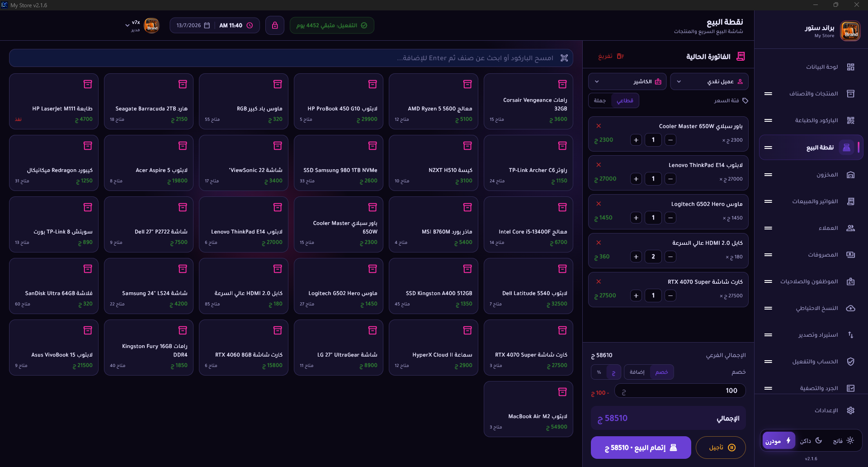This screenshot has height=467, width=868.
Task: Add فلاشة SanDisk Ultra 64GB product card
Action: coord(54,286)
